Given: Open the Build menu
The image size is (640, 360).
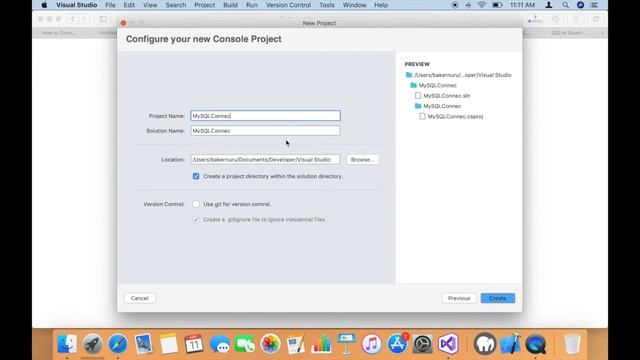Looking at the screenshot, I should [x=230, y=5].
